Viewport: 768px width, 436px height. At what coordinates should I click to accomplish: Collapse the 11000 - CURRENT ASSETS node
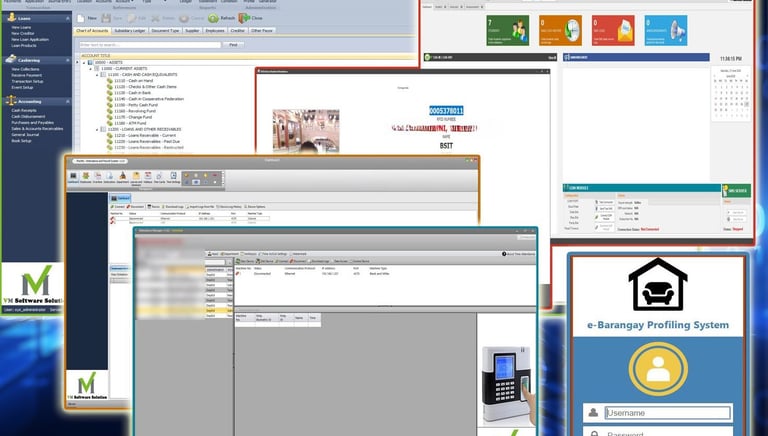tap(90, 69)
